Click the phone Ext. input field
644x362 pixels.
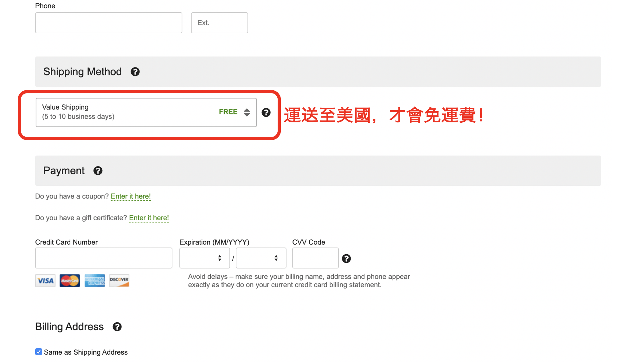point(219,23)
